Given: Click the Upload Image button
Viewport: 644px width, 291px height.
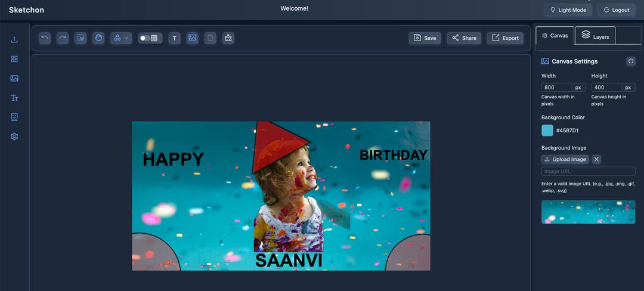Looking at the screenshot, I should coord(565,159).
